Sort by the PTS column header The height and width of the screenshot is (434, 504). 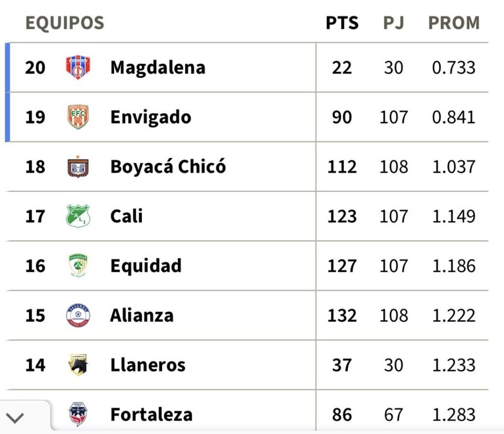[342, 23]
